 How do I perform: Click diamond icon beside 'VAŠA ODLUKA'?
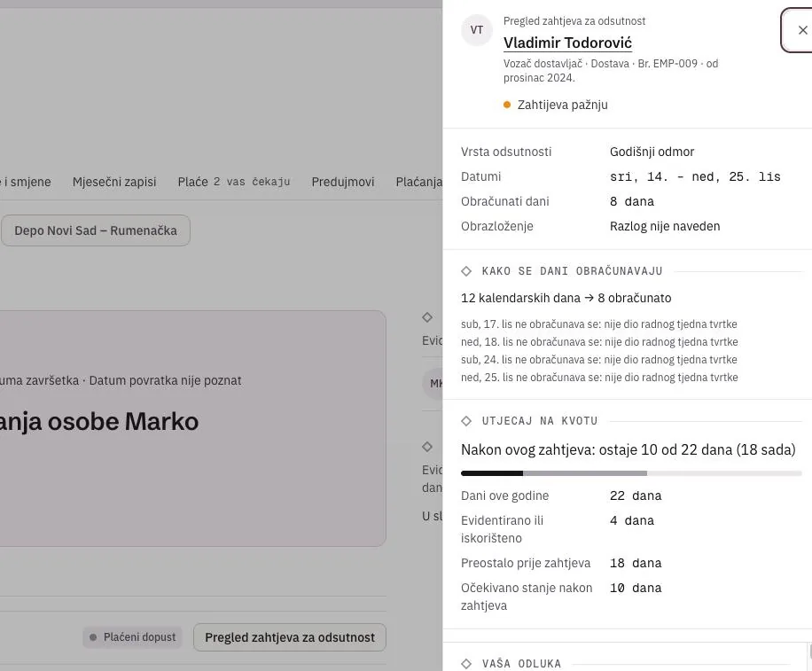pos(466,663)
